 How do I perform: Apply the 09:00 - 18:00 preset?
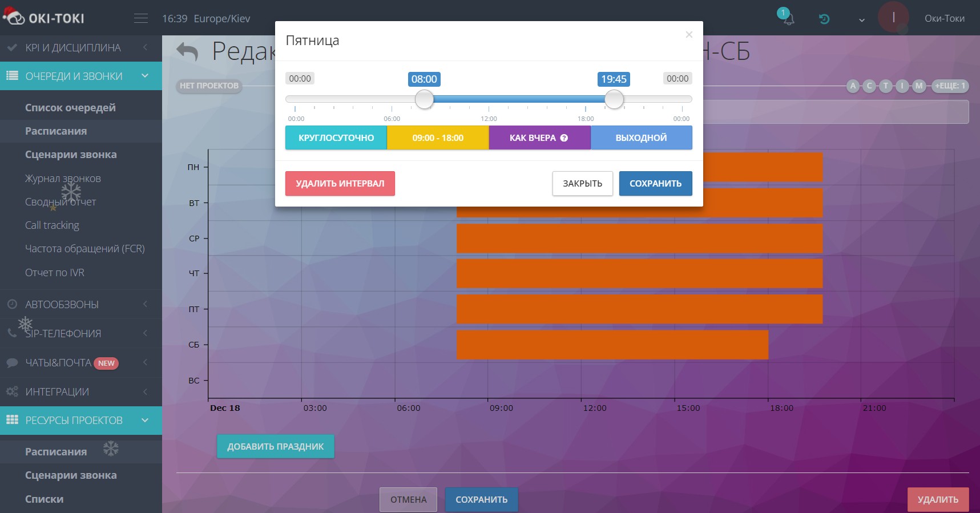[438, 138]
